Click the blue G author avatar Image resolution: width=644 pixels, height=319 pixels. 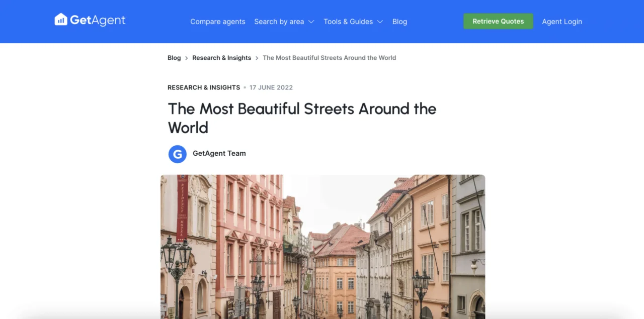click(177, 154)
